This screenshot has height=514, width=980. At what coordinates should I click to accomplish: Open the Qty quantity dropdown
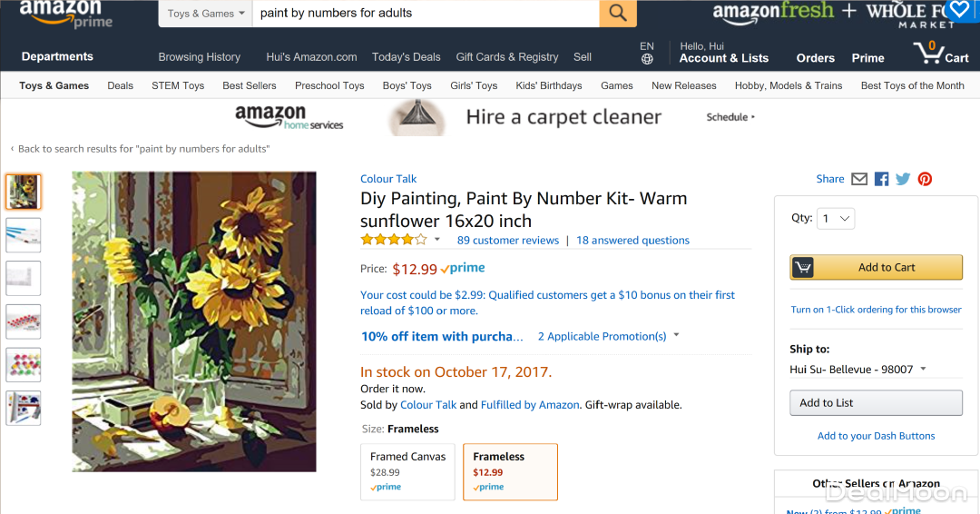coord(836,218)
